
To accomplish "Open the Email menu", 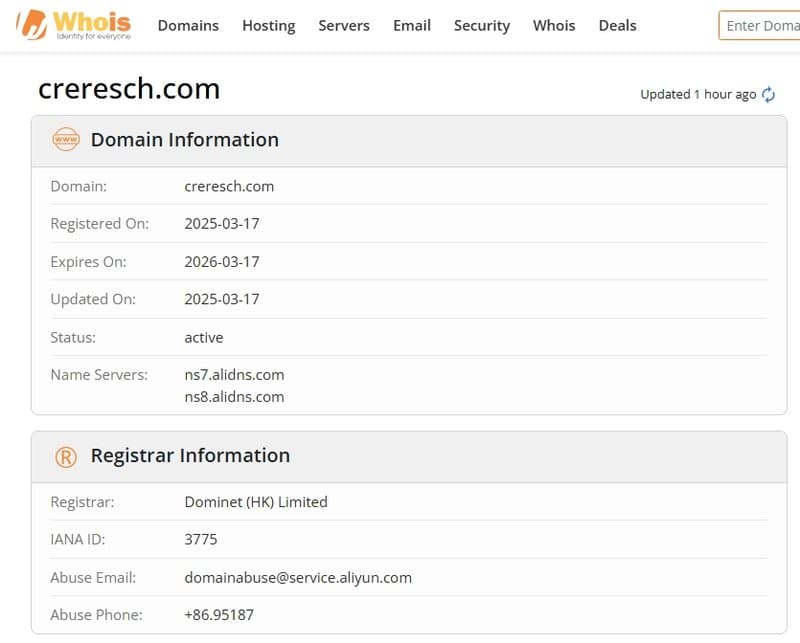I will [412, 26].
